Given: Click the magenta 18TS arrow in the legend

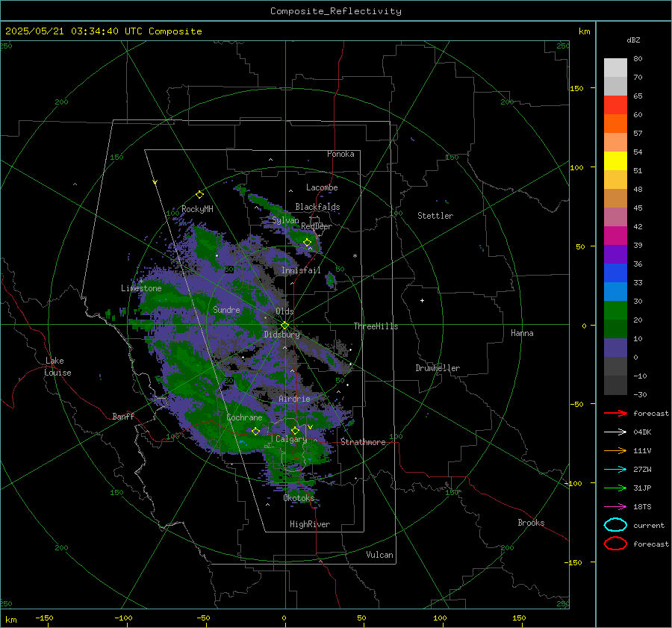Looking at the screenshot, I should [615, 507].
